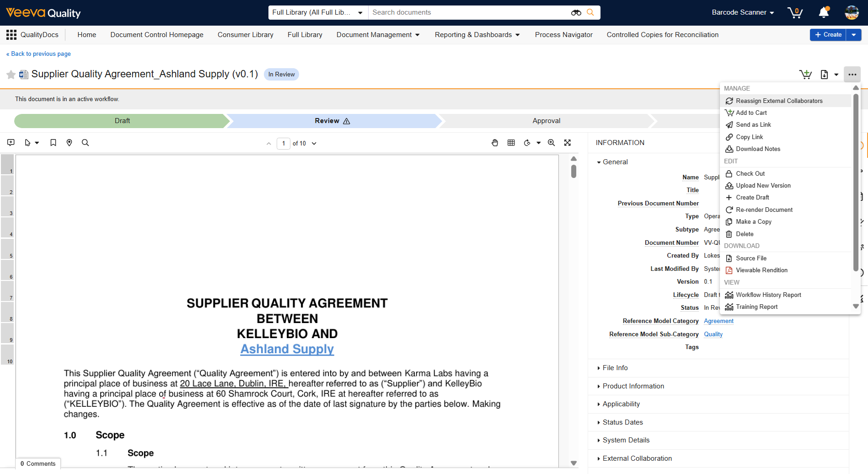Select Check Out from the actions menu
868x474 pixels.
(750, 174)
